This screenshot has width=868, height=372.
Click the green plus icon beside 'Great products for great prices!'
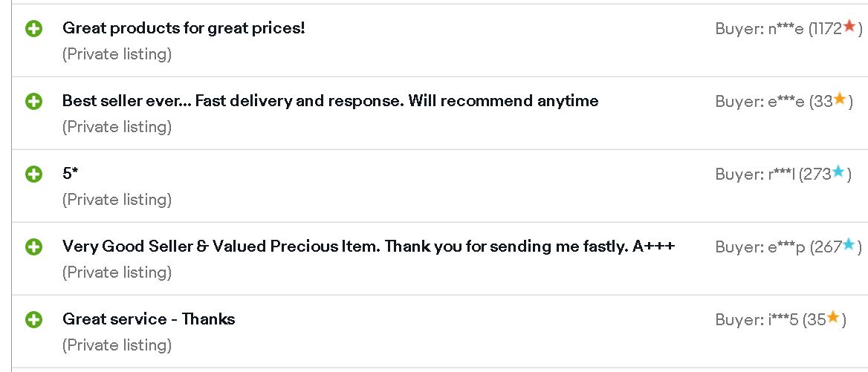[x=33, y=29]
